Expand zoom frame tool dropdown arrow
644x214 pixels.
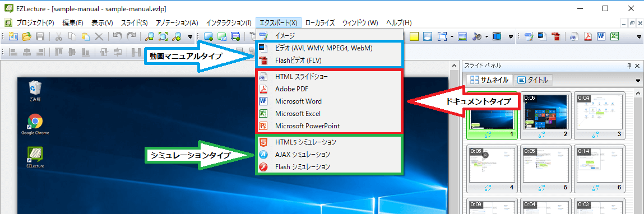452,36
